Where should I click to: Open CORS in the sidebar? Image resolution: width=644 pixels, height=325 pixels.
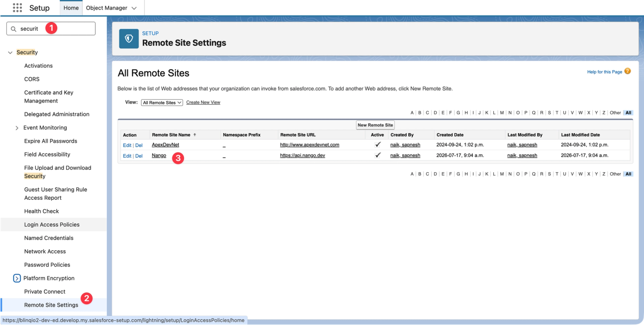[x=32, y=79]
